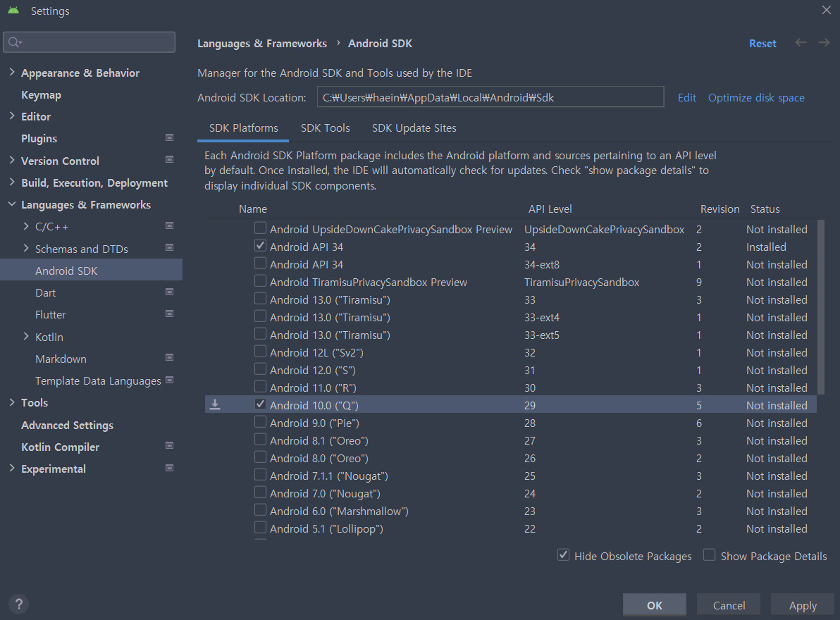Uncheck Android 10.0 ("Q") checkbox
The width and height of the screenshot is (840, 620).
click(x=260, y=404)
